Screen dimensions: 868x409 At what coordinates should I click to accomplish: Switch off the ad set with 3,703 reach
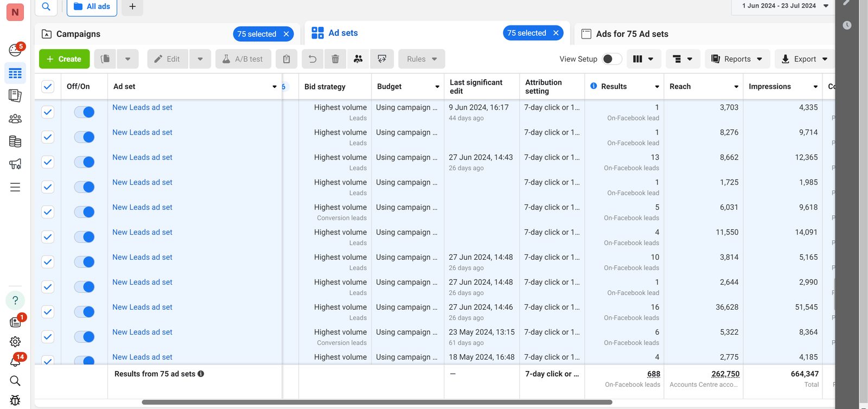[x=84, y=112]
